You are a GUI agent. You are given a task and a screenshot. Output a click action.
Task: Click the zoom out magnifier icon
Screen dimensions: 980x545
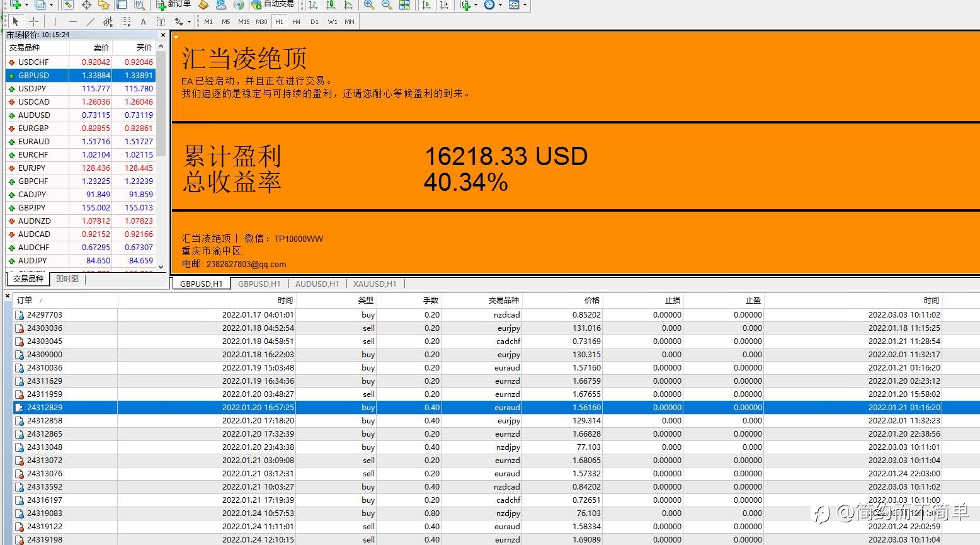pyautogui.click(x=387, y=5)
